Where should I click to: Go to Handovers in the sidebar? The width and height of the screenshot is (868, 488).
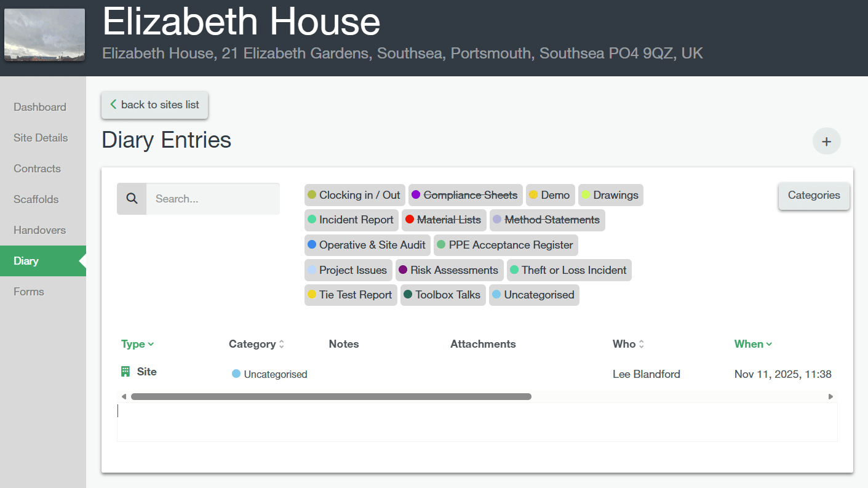click(39, 230)
